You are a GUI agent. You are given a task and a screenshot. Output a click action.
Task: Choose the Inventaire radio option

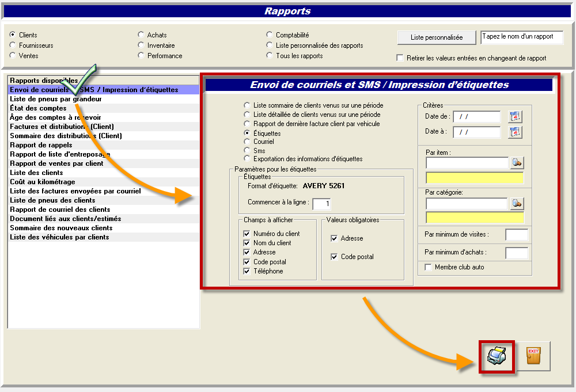pyautogui.click(x=141, y=45)
